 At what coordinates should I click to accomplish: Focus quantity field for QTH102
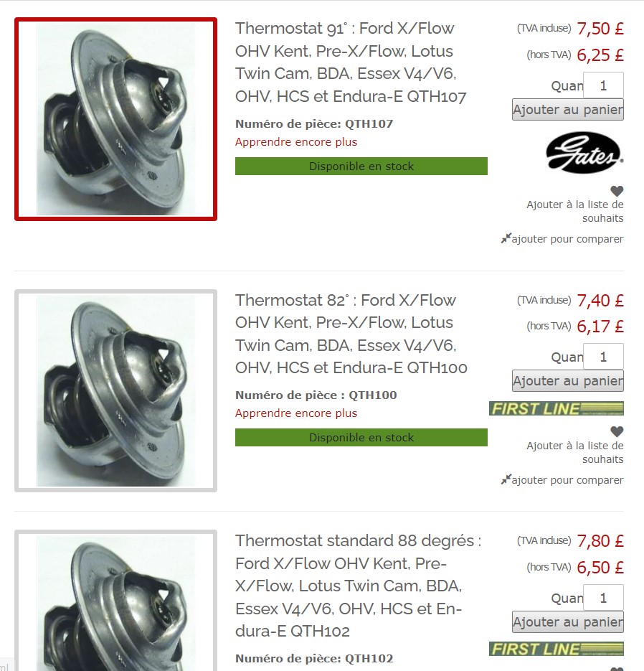(603, 597)
